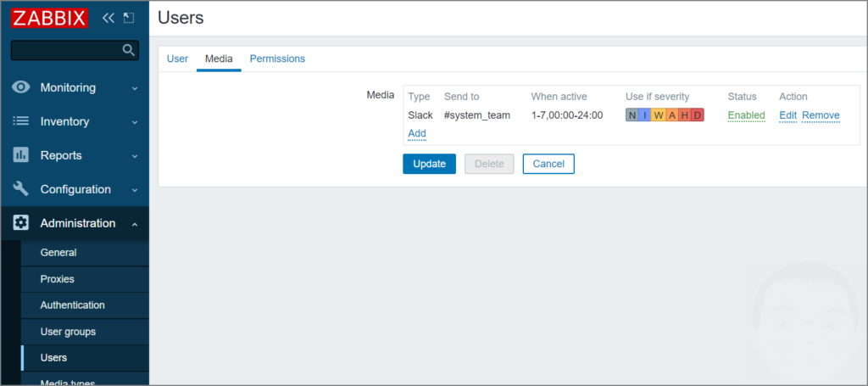Click the W (Warning) severity box
The width and height of the screenshot is (868, 386).
(x=658, y=115)
